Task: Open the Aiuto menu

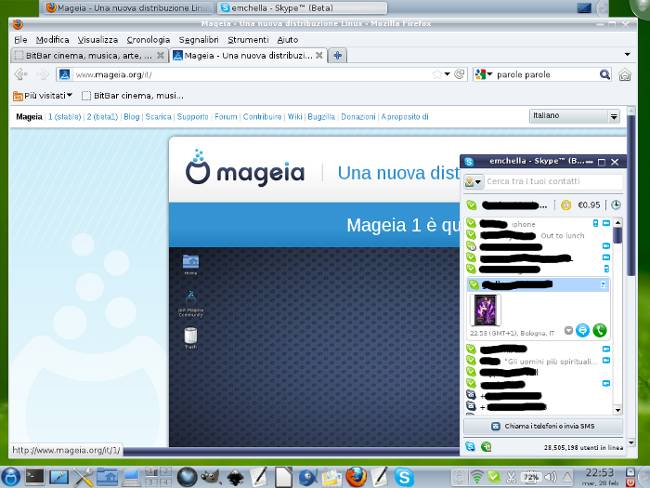Action: [x=288, y=40]
